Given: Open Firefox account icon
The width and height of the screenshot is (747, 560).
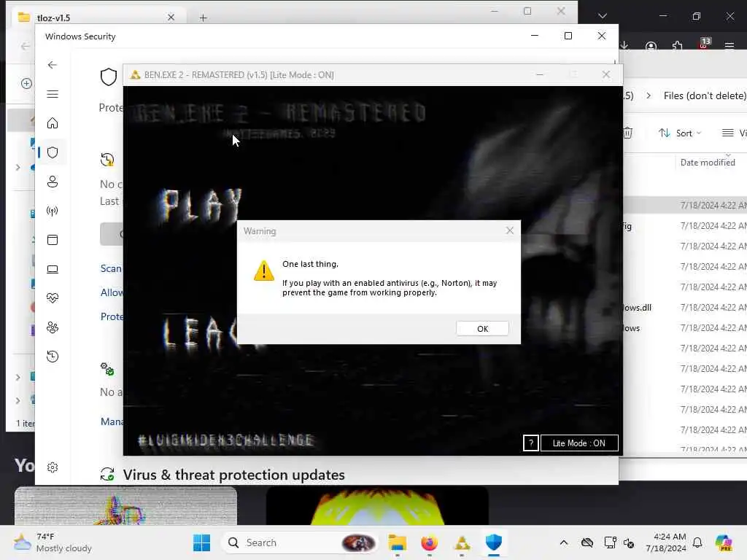Looking at the screenshot, I should click(651, 46).
